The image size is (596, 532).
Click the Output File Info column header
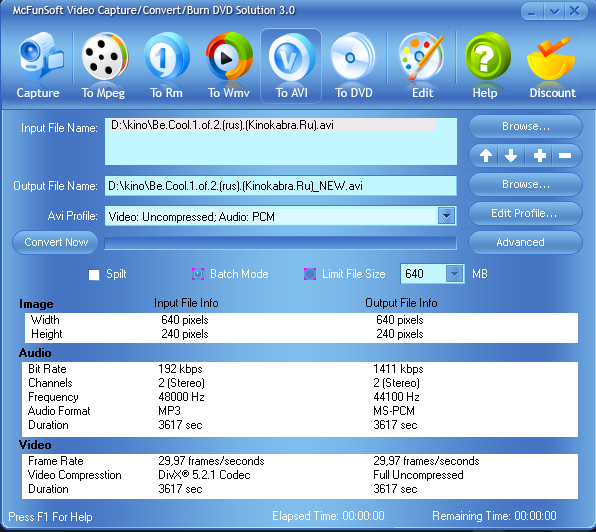[x=401, y=303]
